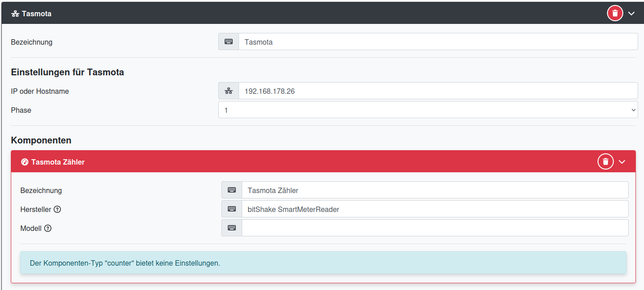
Task: Collapse the Tasmota device panel chevron
Action: (x=631, y=14)
